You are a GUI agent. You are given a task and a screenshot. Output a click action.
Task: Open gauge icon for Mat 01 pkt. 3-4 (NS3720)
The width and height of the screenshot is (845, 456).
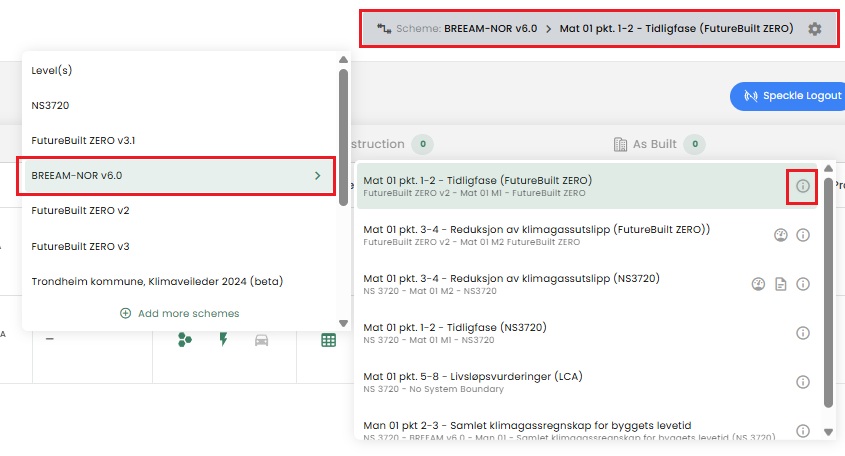coord(758,284)
